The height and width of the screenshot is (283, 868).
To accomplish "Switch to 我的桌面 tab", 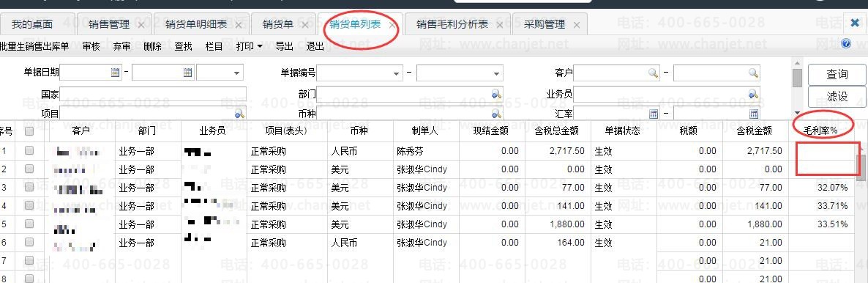I will point(33,24).
